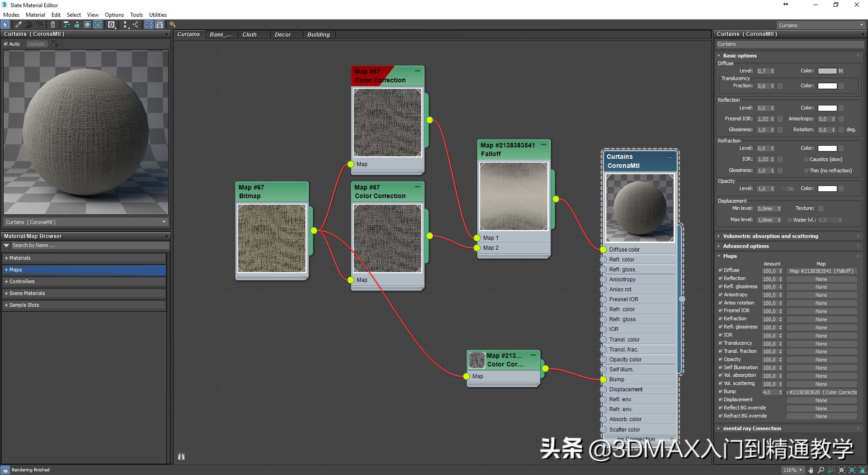Image resolution: width=868 pixels, height=475 pixels.
Task: Enable Caustics (slow) in Refraction settings
Action: tap(806, 159)
